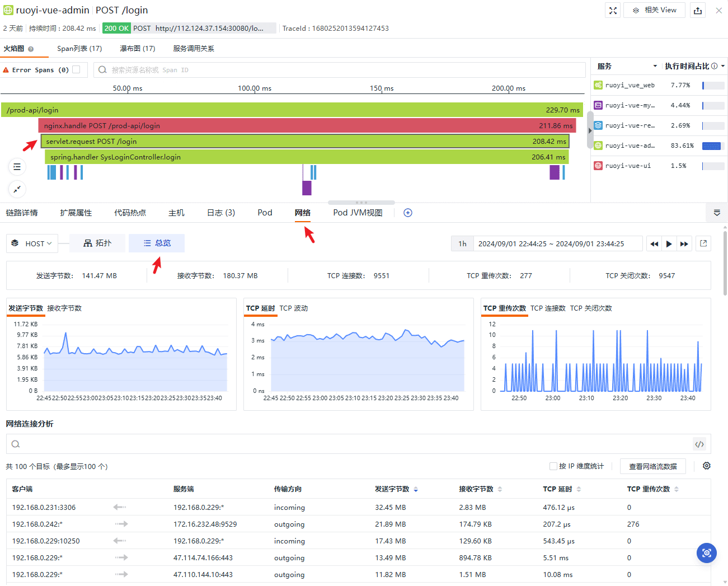
Task: Click 查看网络流数据 button
Action: (653, 466)
